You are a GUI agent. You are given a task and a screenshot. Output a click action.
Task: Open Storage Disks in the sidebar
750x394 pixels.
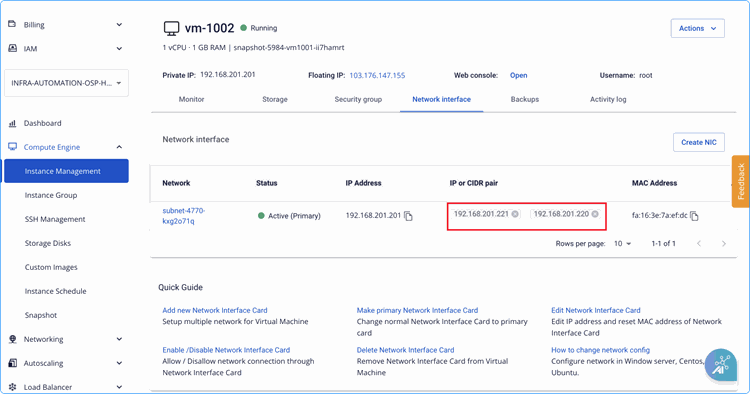(x=48, y=243)
